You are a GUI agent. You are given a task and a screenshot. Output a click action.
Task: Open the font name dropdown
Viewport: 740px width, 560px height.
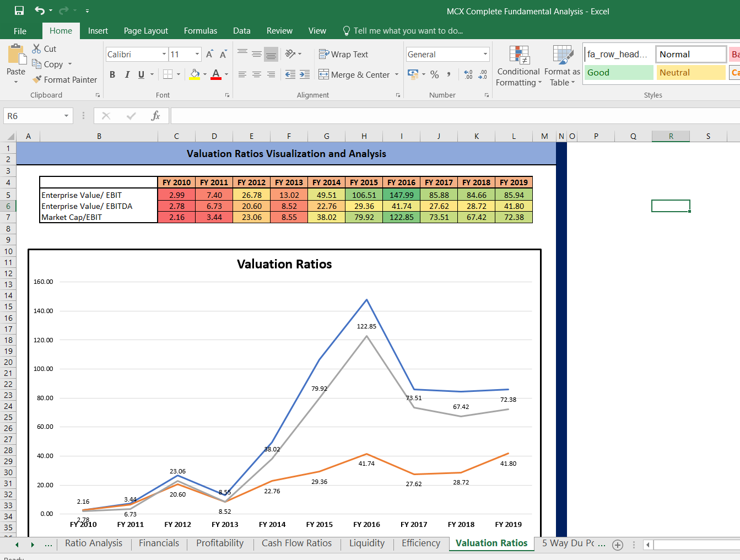click(x=164, y=54)
